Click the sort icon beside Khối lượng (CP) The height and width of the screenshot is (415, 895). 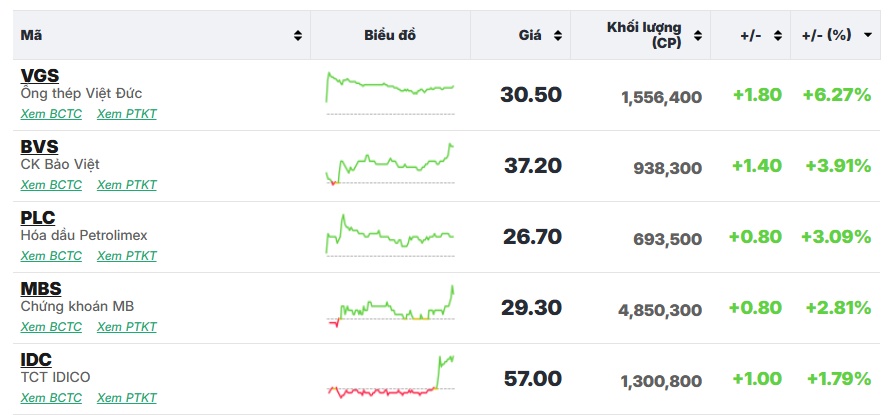[x=698, y=35]
